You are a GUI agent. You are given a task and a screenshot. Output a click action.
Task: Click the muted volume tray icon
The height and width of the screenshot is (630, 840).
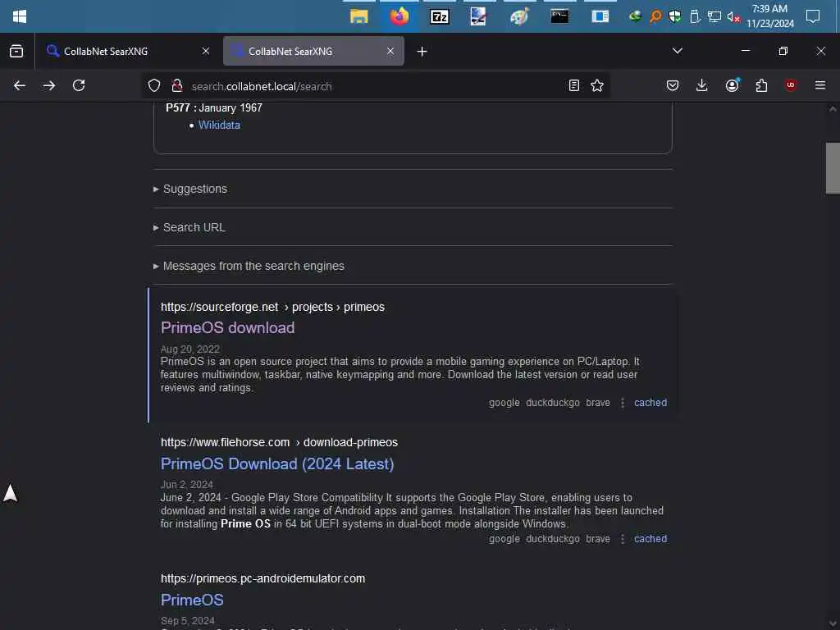click(x=733, y=17)
